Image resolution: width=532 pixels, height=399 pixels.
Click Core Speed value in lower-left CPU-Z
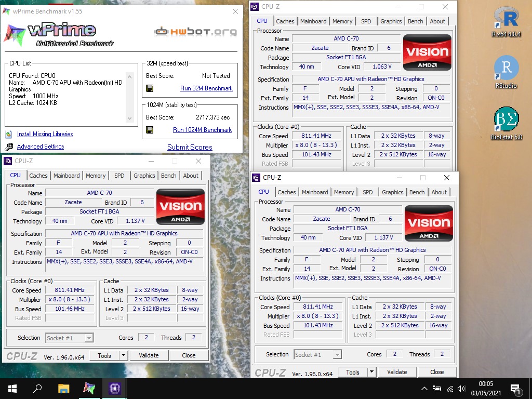coord(70,290)
